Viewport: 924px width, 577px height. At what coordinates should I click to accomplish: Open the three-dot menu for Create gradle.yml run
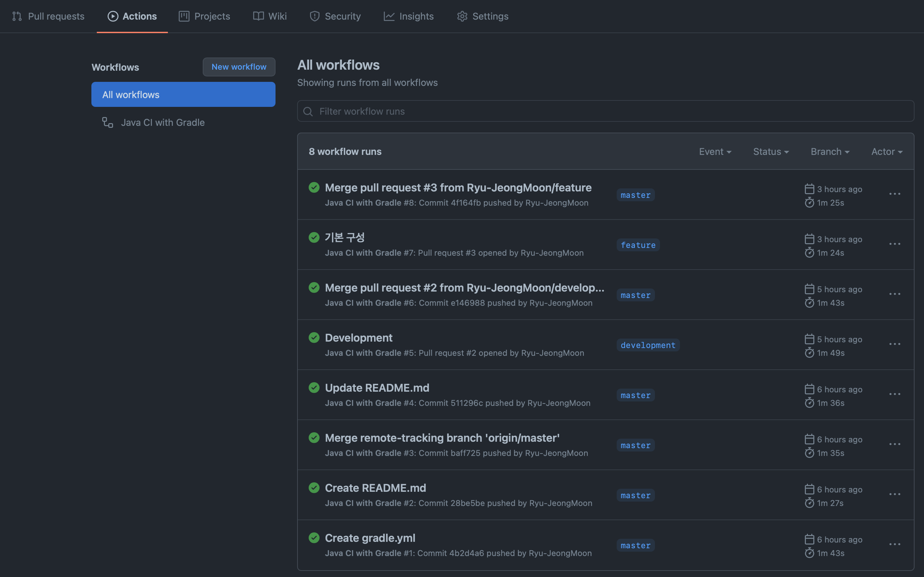[x=895, y=545]
